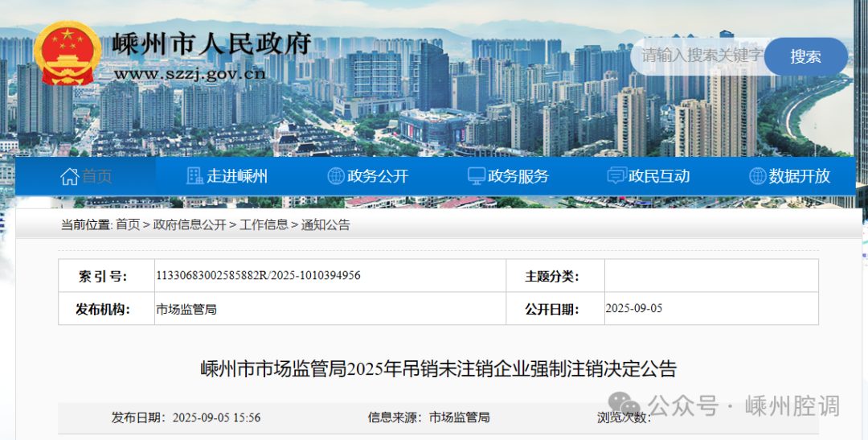Screen dimensions: 868x440
Task: Click the 强制注销决定公告 article headline
Action: pyautogui.click(x=438, y=369)
